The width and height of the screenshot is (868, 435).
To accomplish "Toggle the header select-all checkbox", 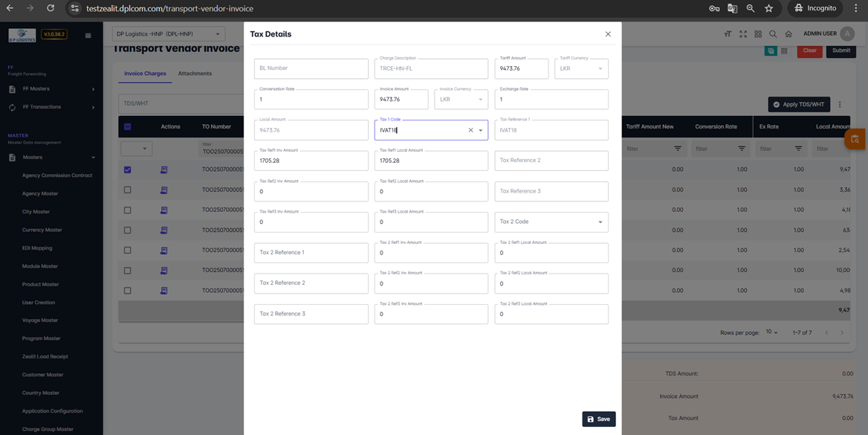I will click(x=127, y=126).
